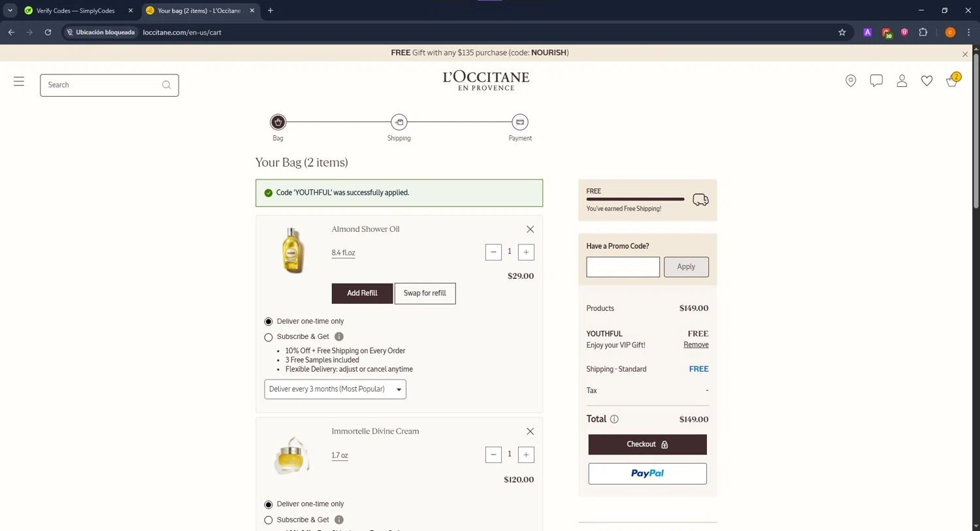Click the Shipping step icon
The height and width of the screenshot is (531, 980).
tap(399, 122)
